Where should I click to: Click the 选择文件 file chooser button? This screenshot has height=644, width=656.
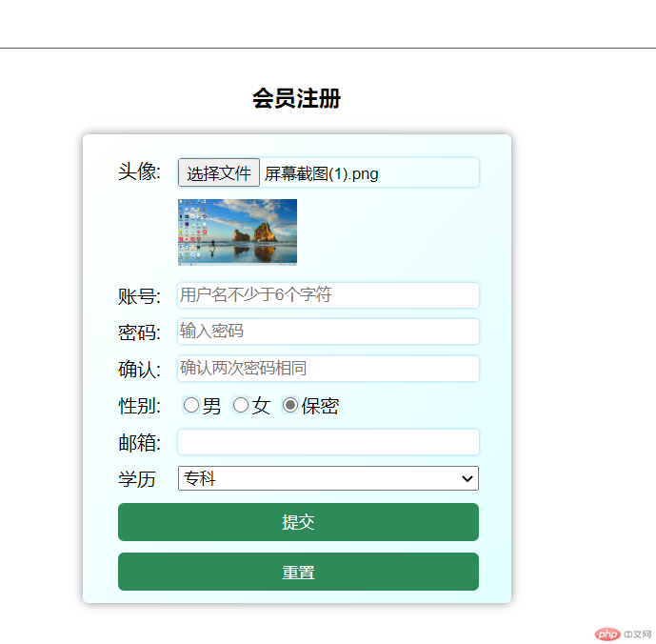pos(219,172)
